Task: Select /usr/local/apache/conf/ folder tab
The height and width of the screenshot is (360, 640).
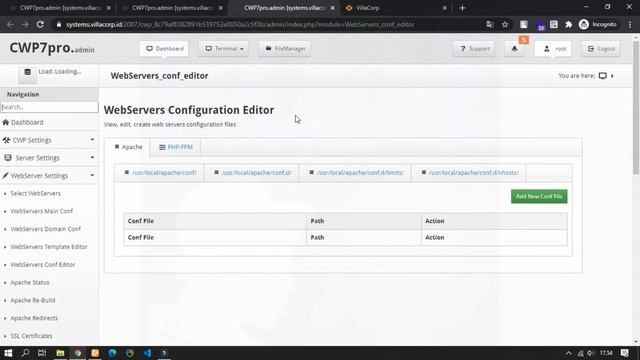Action: tap(160, 173)
